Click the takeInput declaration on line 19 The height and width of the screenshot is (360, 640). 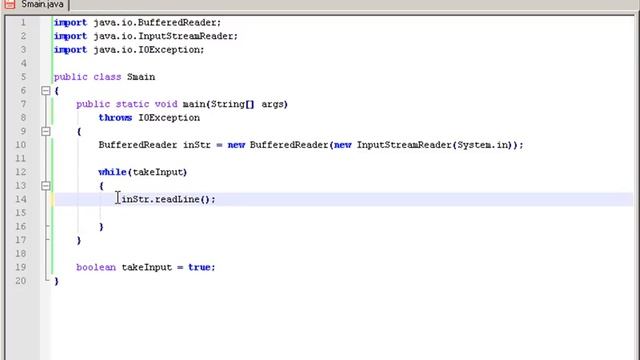point(147,267)
